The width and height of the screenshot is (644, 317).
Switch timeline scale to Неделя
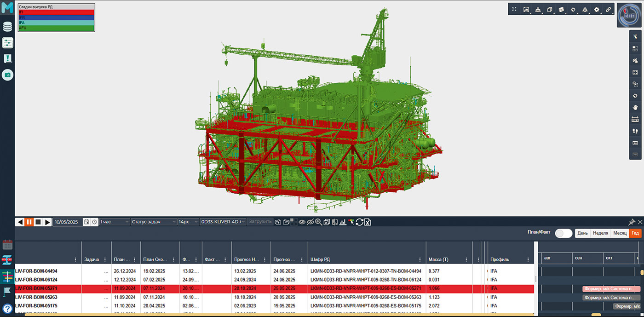pyautogui.click(x=600, y=233)
